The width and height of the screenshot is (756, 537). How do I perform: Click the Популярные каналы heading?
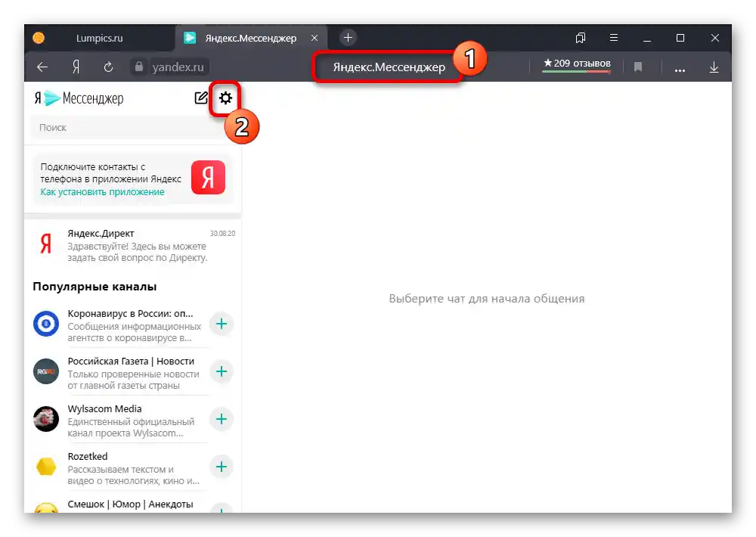94,287
